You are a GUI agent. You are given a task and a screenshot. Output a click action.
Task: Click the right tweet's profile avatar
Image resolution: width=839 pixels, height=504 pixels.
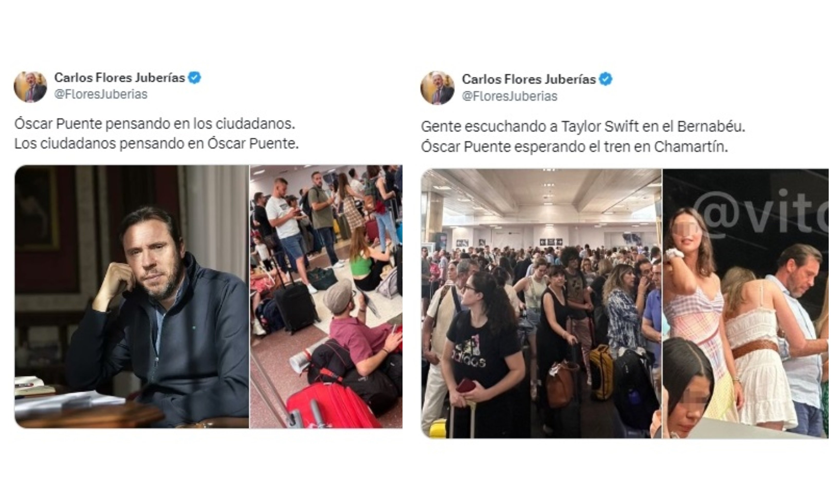(437, 88)
